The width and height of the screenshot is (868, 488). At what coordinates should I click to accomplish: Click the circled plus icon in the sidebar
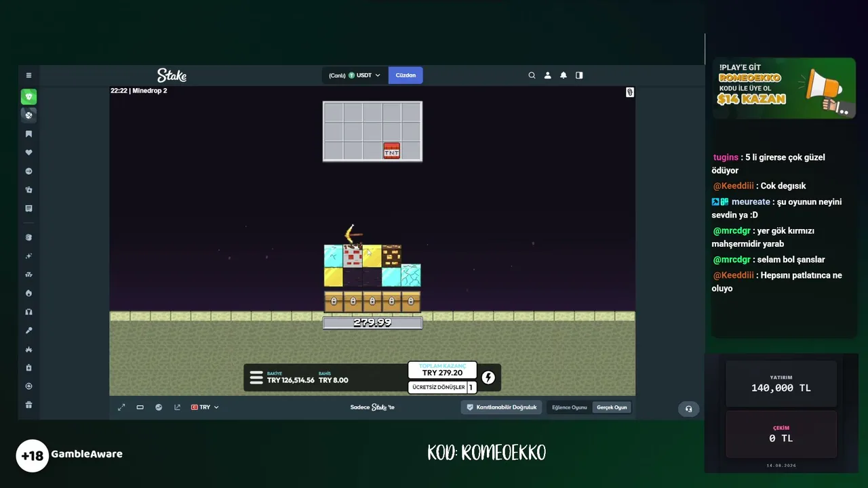pos(28,386)
